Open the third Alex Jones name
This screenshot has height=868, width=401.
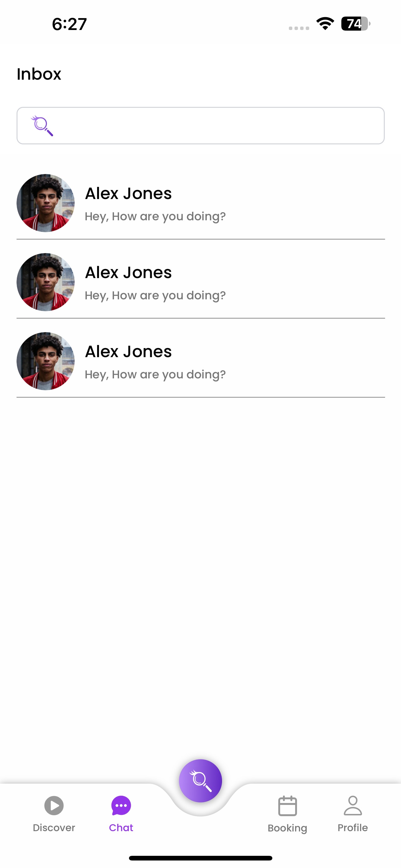pos(128,352)
